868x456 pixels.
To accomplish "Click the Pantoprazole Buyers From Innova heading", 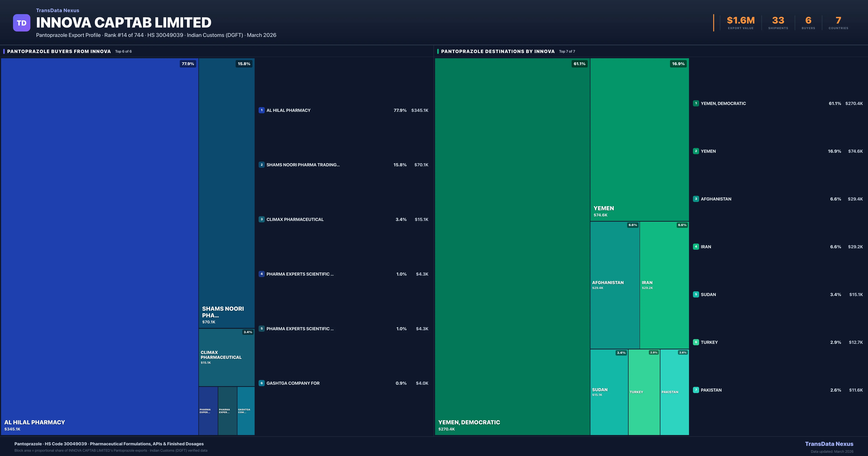I will [x=59, y=51].
